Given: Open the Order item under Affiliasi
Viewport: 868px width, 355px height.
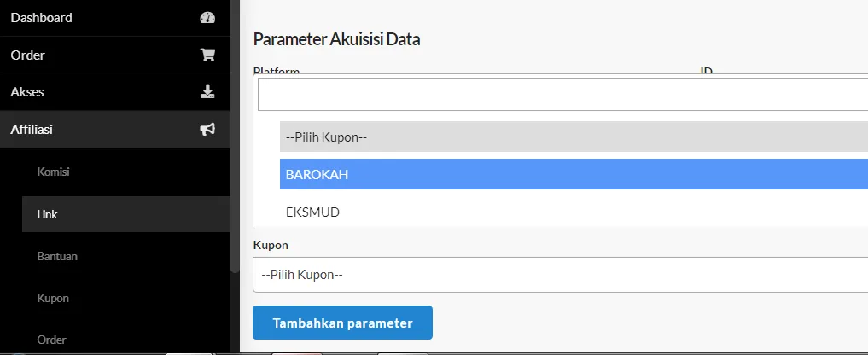Looking at the screenshot, I should click(52, 340).
